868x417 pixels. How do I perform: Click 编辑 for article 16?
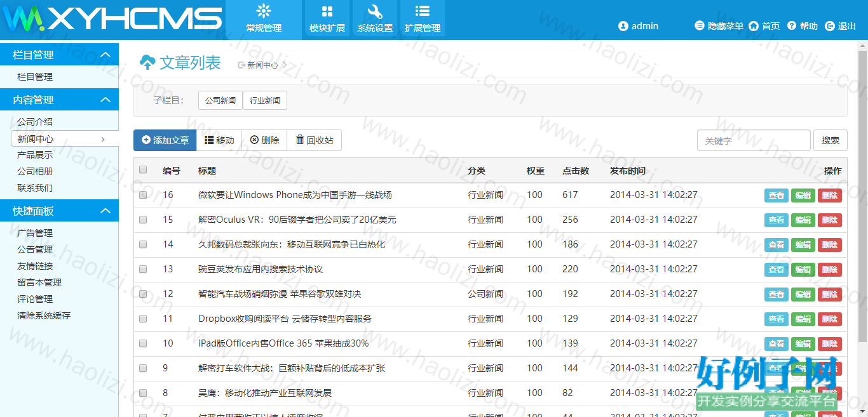(x=803, y=195)
